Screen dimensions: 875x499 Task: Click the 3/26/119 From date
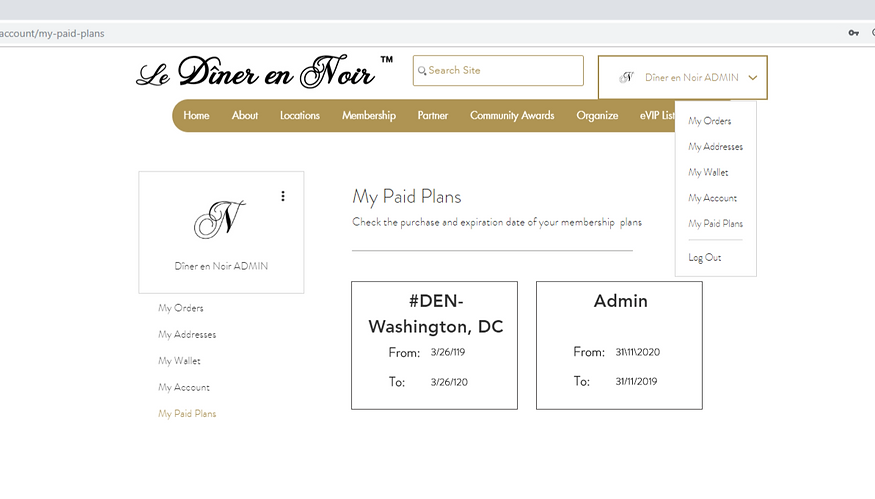[x=448, y=352]
